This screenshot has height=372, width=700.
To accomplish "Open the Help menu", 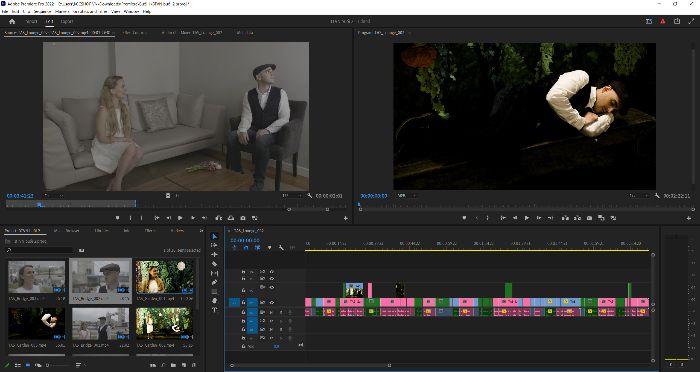I will [146, 11].
